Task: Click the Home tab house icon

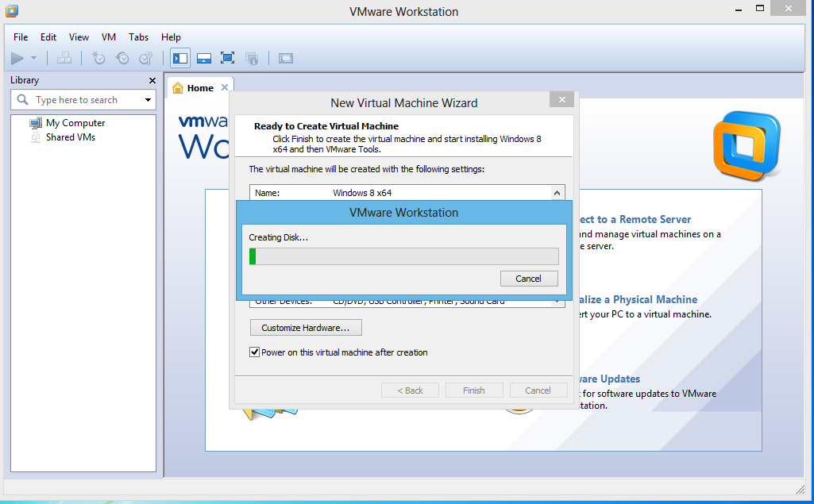Action: point(178,88)
